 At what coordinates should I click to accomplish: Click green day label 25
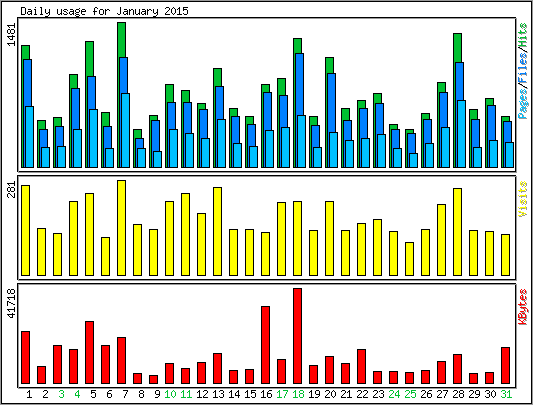[410, 394]
